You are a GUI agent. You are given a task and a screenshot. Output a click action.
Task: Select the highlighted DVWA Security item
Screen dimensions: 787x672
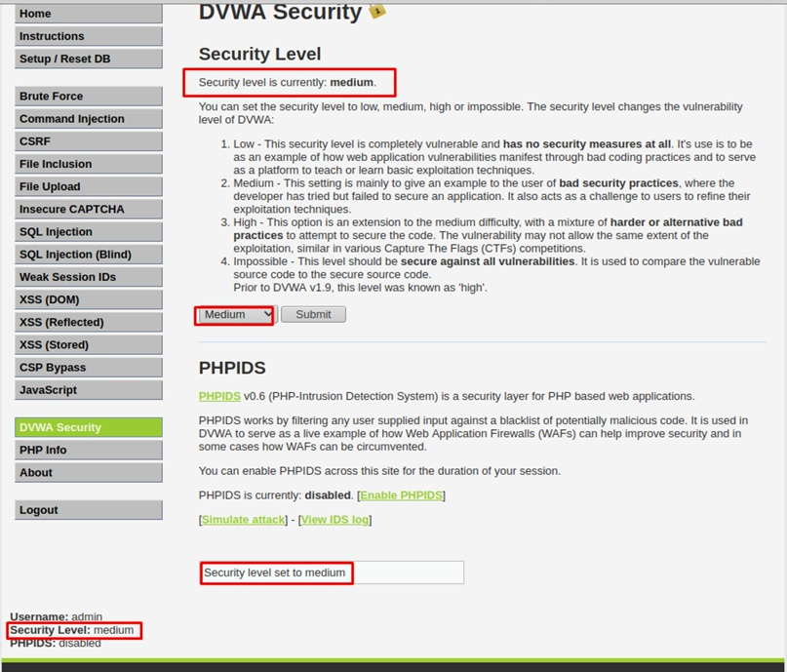click(x=89, y=427)
